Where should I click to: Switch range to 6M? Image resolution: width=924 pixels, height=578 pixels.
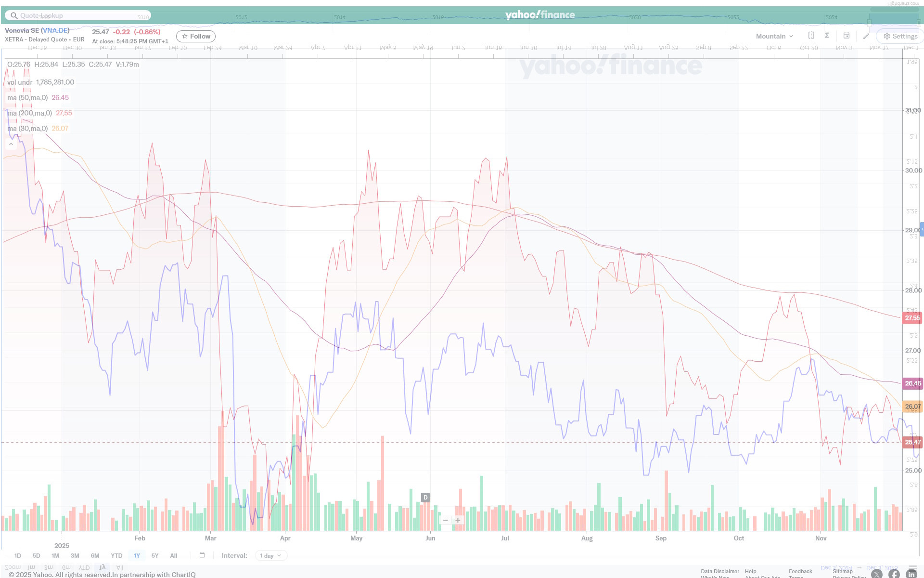coord(95,556)
